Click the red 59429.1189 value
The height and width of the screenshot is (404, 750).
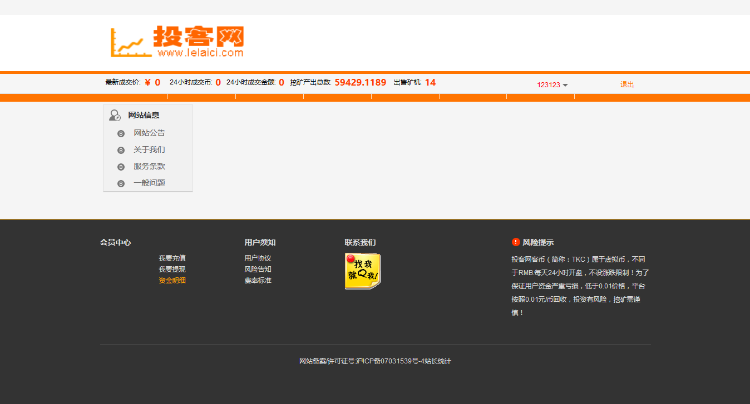360,82
